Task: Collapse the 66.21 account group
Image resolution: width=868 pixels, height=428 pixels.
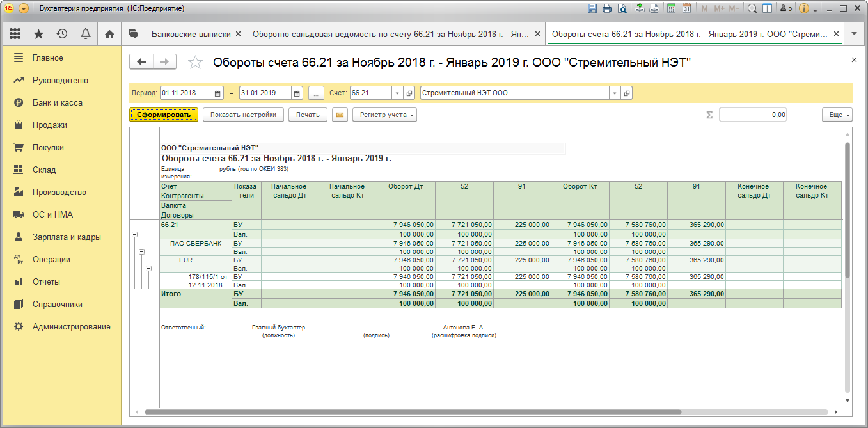Action: click(x=134, y=235)
